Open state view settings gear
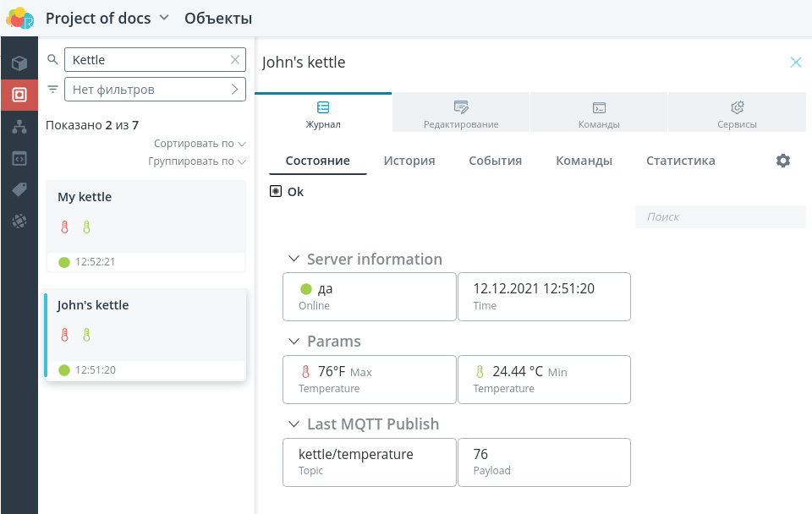Image resolution: width=812 pixels, height=514 pixels. click(x=783, y=161)
